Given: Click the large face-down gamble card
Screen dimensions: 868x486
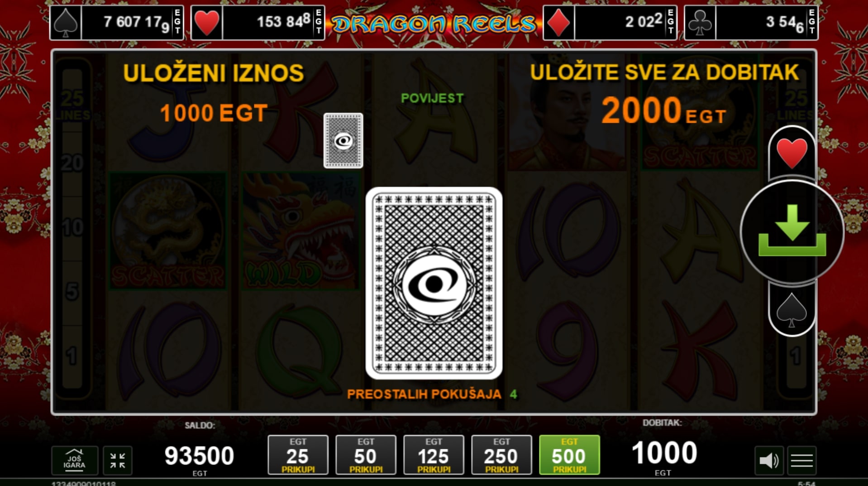Looking at the screenshot, I should (x=434, y=283).
